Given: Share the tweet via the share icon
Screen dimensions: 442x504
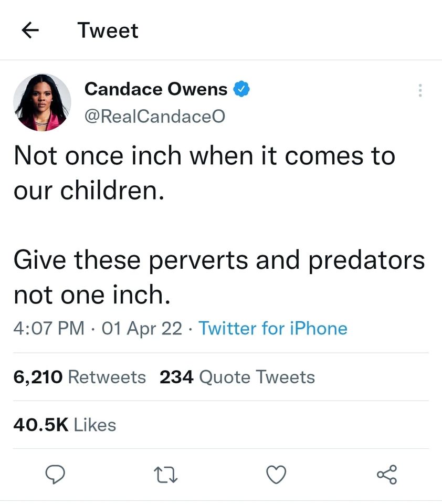Looking at the screenshot, I should click(x=387, y=475).
